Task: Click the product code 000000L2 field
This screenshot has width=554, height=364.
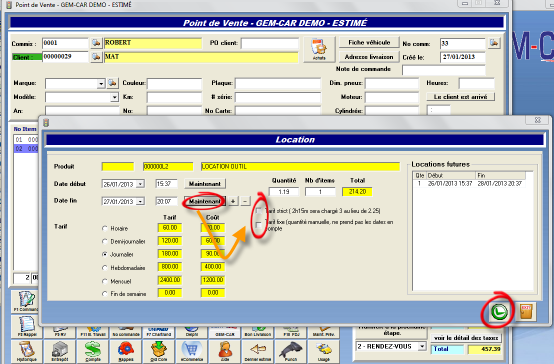Action: [x=168, y=166]
